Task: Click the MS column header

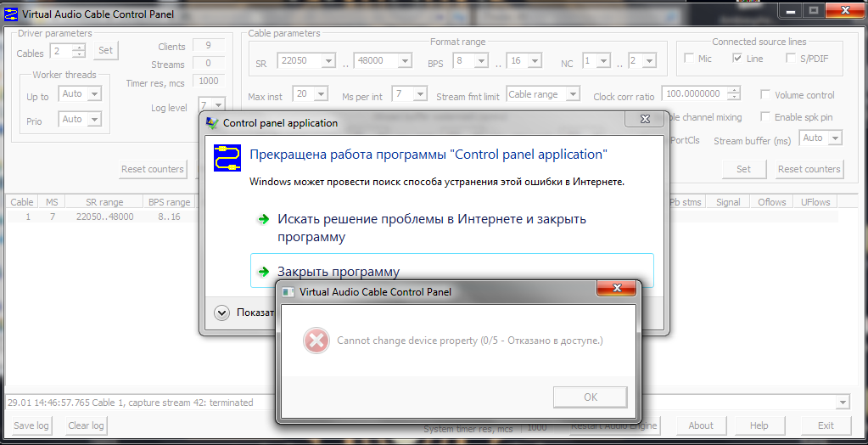Action: [x=52, y=202]
